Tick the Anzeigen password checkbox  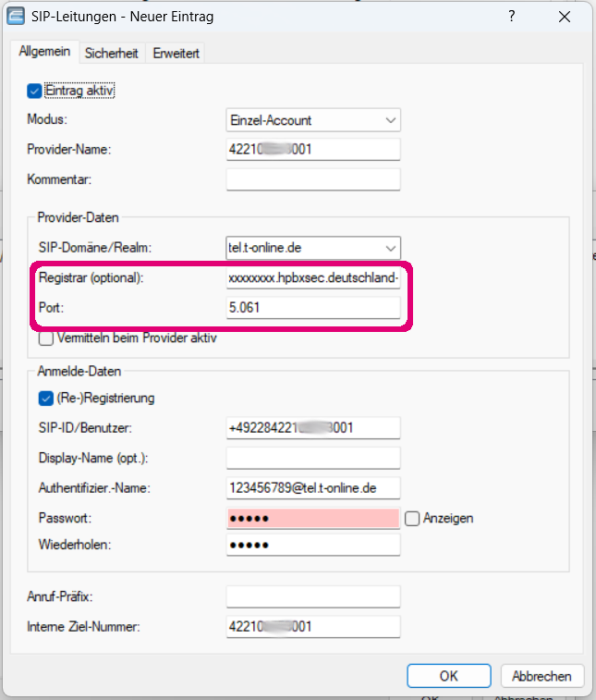tap(412, 519)
